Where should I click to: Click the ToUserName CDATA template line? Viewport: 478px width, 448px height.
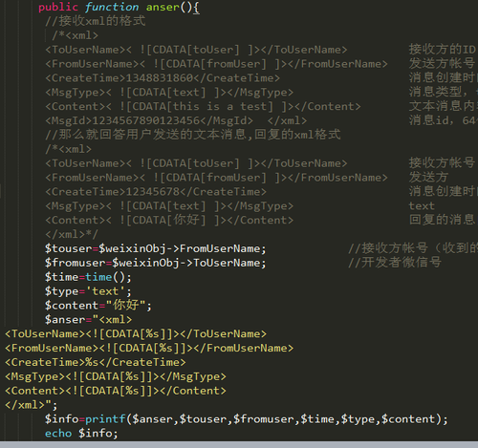click(x=136, y=334)
